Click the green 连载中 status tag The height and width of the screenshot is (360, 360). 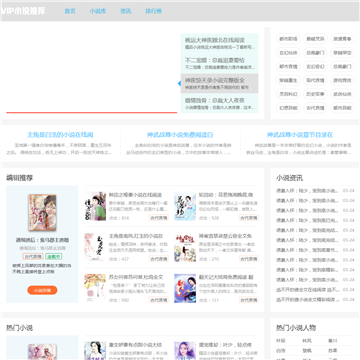[53, 257]
